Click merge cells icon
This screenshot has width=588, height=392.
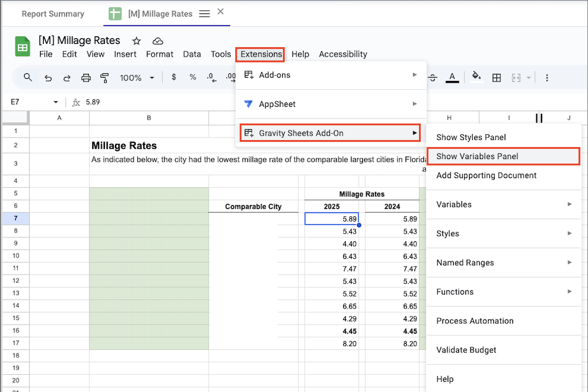516,78
